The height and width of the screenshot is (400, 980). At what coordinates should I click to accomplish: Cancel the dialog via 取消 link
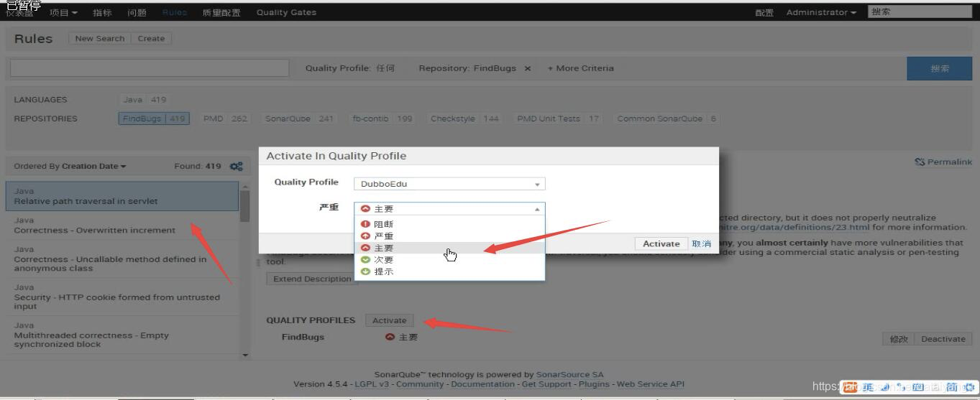(701, 243)
